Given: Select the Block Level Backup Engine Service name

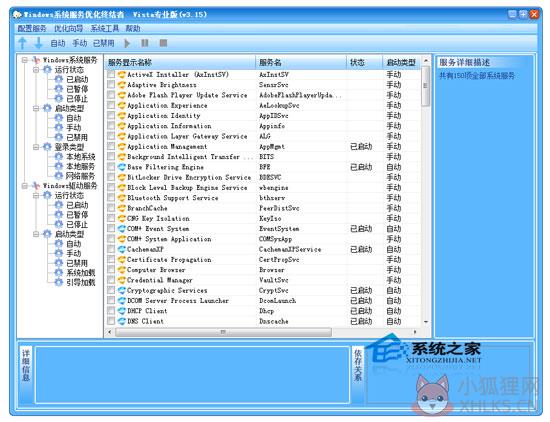Looking at the screenshot, I should (187, 188).
